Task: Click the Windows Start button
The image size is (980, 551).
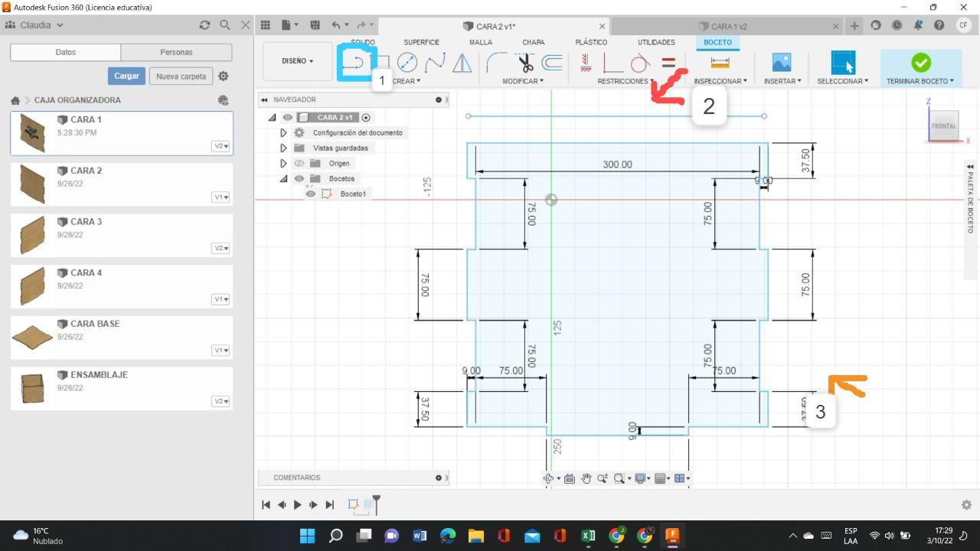Action: tap(307, 536)
